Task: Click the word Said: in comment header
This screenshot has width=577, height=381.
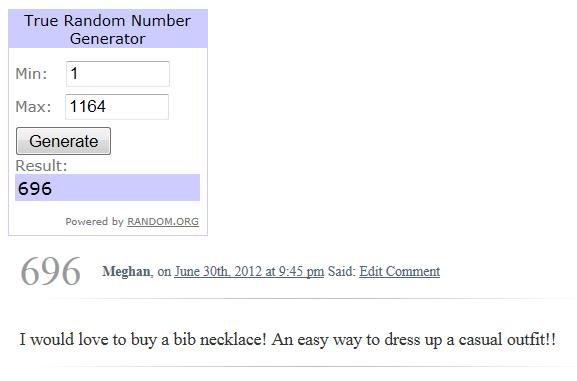Action: [342, 272]
